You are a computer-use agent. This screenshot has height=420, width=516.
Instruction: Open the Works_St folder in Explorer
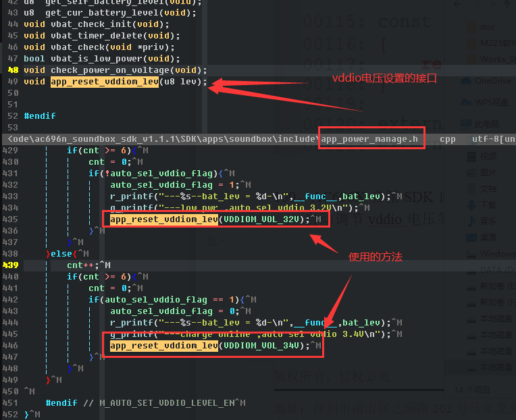(x=491, y=59)
